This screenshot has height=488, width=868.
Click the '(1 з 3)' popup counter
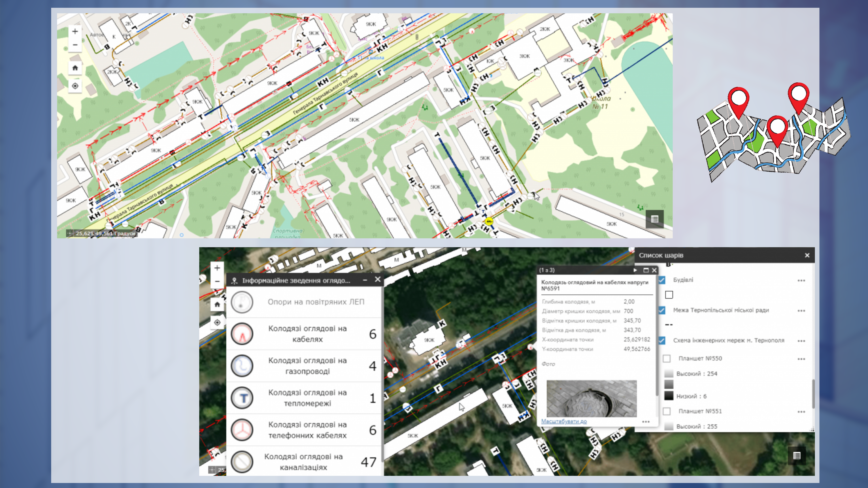click(546, 270)
